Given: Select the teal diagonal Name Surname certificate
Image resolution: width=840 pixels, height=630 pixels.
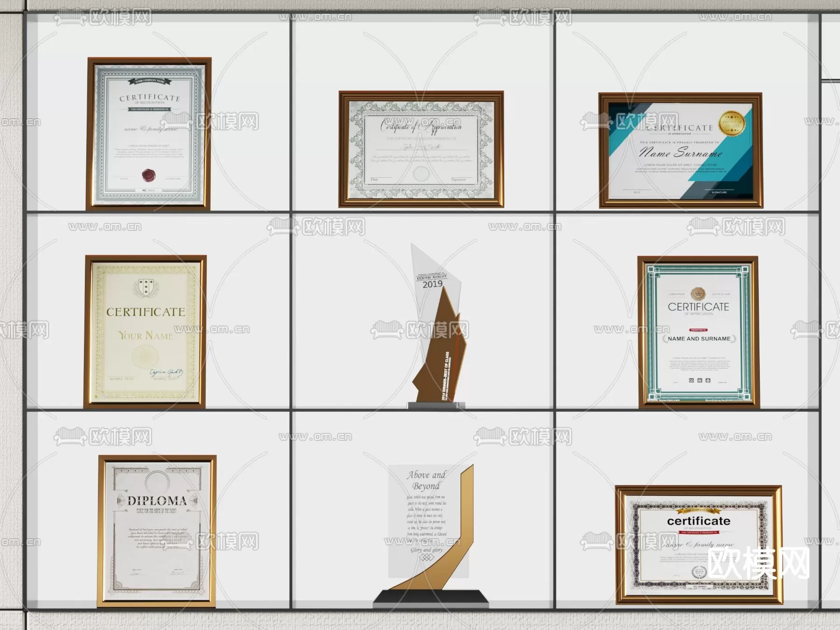Looking at the screenshot, I should click(x=680, y=150).
